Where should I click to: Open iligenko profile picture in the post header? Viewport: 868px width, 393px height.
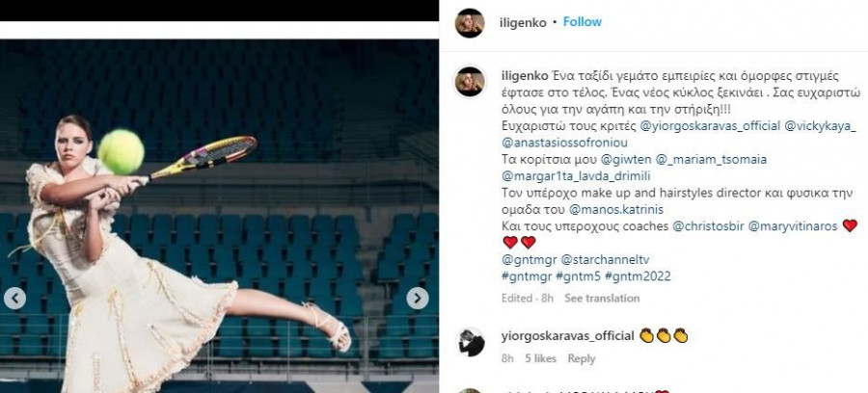coord(470,23)
